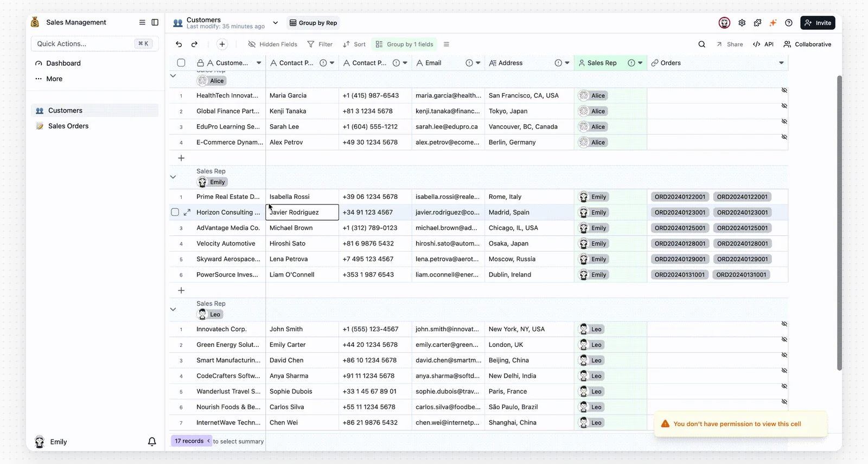Viewport: 868px width, 464px height.
Task: Click the permission warning notification
Action: [x=741, y=424]
